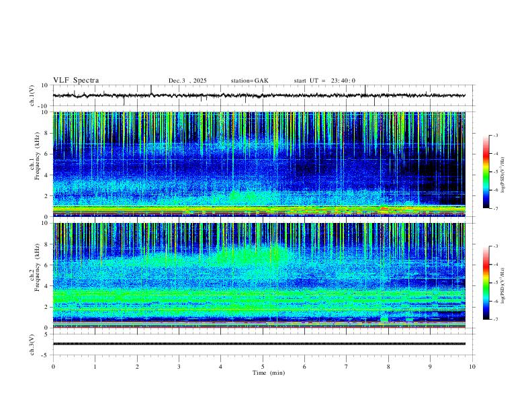Image resolution: width=532 pixels, height=411 pixels.
Task: Click time axis tick label "7"
Action: coord(347,367)
